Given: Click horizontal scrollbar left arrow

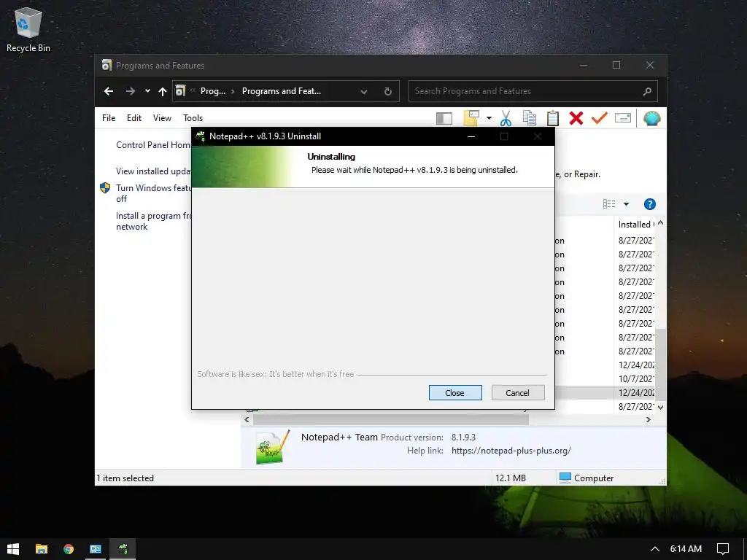Looking at the screenshot, I should 247,419.
